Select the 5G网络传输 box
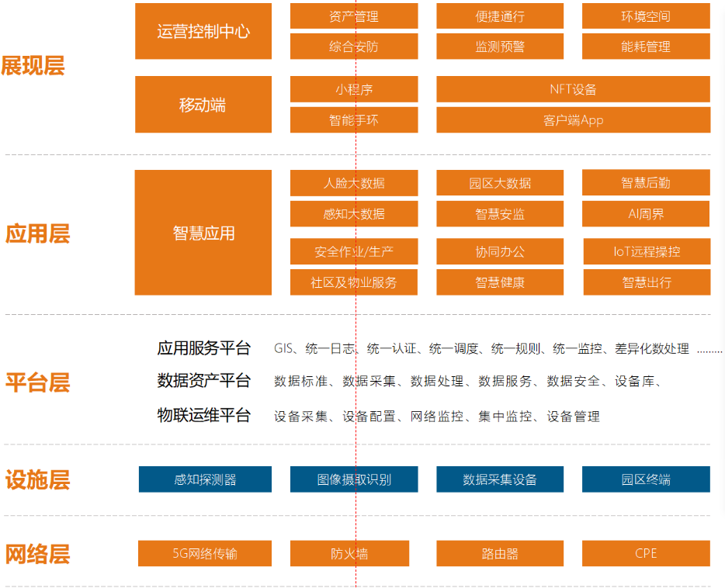This screenshot has width=725, height=588. point(205,553)
